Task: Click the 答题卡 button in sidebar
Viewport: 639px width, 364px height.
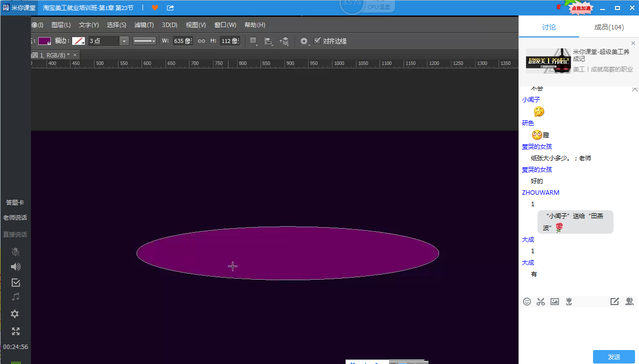Action: click(15, 202)
